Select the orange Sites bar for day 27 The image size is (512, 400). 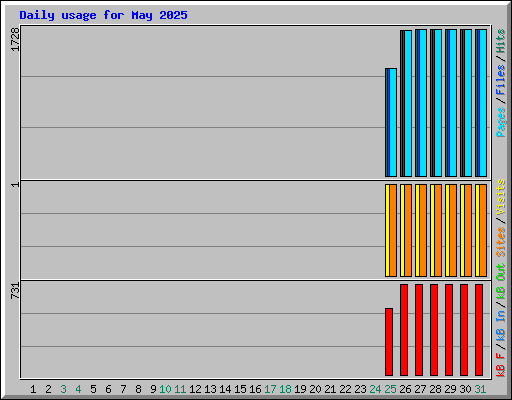click(x=423, y=230)
